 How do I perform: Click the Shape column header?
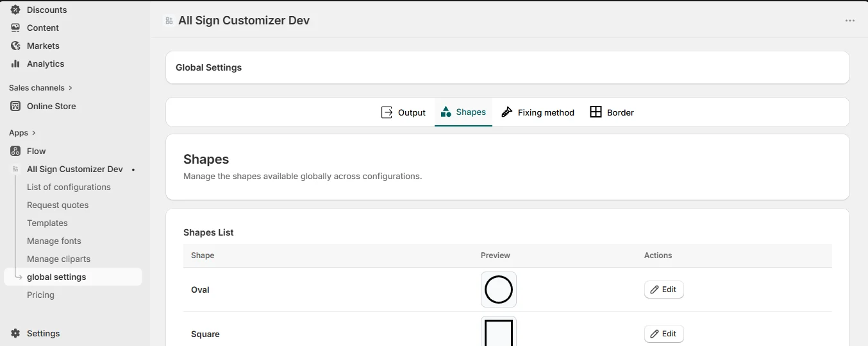click(203, 255)
